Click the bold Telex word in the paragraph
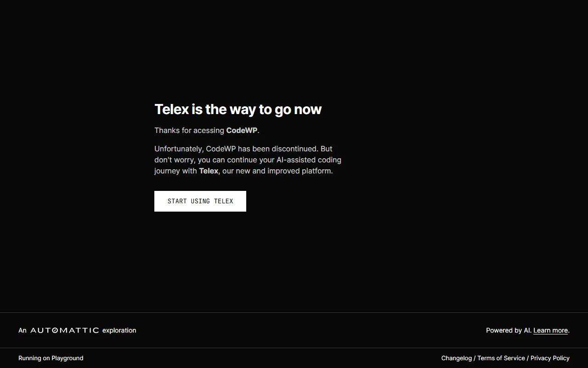This screenshot has height=368, width=588. click(x=208, y=171)
